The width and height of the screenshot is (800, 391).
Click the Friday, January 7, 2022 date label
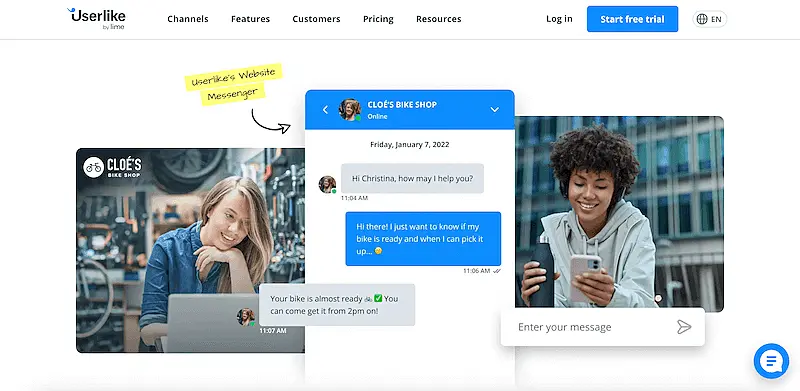(x=410, y=144)
